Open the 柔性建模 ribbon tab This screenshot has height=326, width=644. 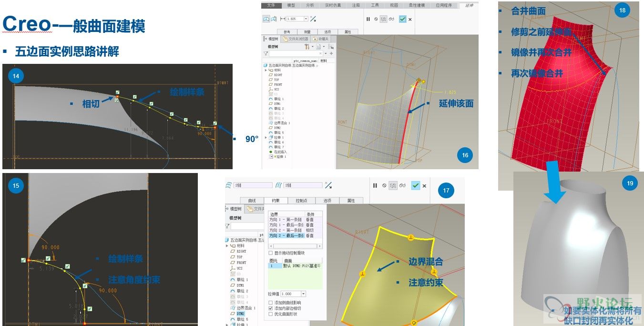pos(417,5)
